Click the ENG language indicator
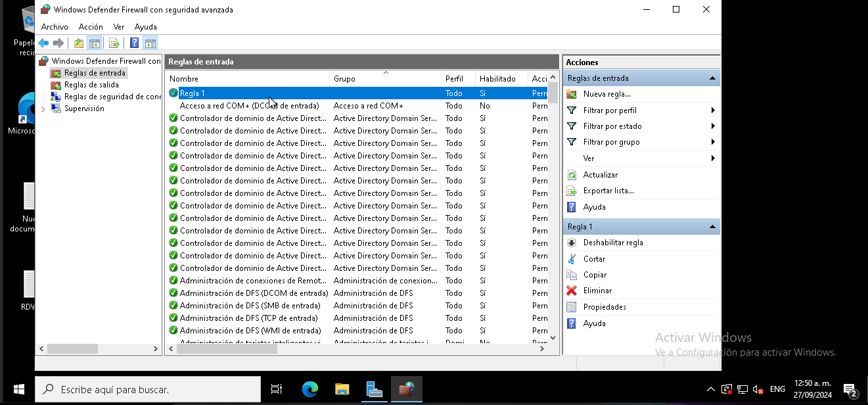This screenshot has height=405, width=868. pyautogui.click(x=777, y=389)
